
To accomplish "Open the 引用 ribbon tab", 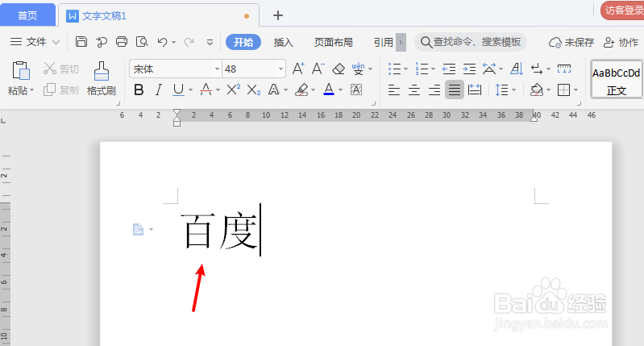I will (x=383, y=42).
